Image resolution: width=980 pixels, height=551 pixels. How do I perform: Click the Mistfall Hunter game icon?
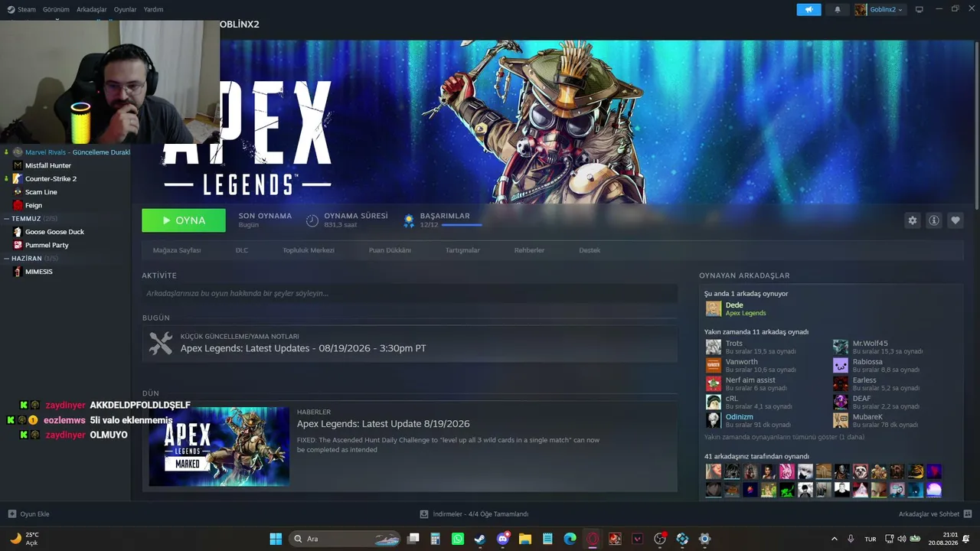click(18, 165)
